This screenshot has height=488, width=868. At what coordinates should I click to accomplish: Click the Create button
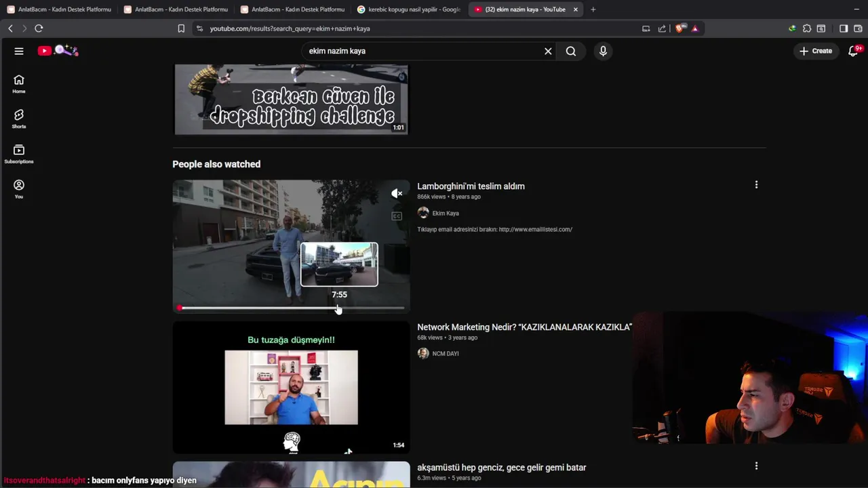click(816, 51)
